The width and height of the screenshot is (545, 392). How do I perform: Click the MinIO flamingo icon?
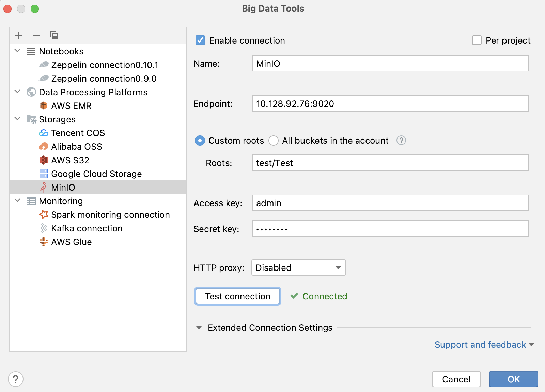pos(43,187)
